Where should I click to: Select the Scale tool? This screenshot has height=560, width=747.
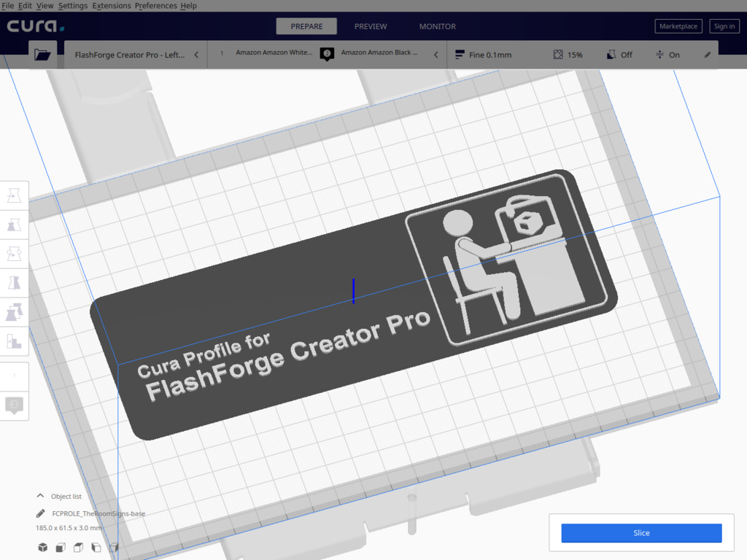coord(15,225)
